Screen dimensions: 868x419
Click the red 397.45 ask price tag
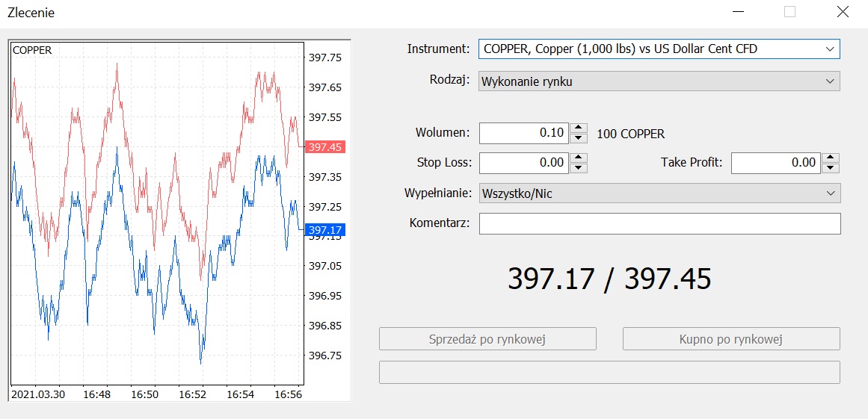[x=325, y=147]
